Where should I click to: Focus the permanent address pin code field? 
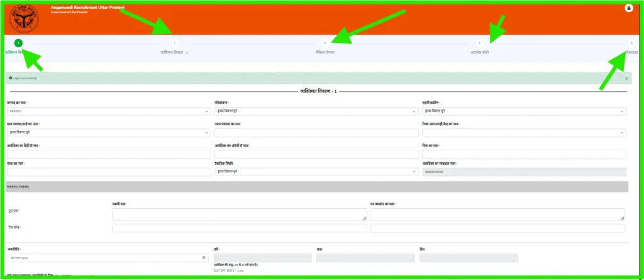pos(240,228)
